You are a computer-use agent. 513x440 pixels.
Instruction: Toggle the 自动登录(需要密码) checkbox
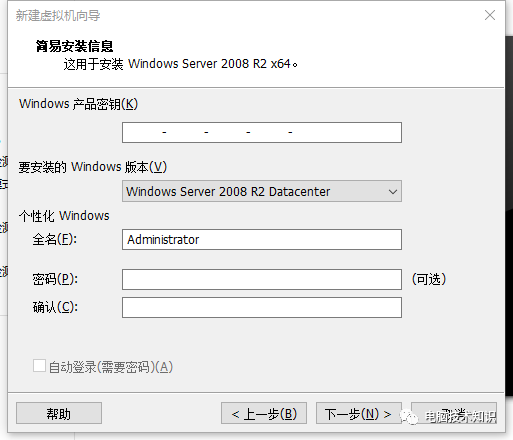click(x=39, y=366)
